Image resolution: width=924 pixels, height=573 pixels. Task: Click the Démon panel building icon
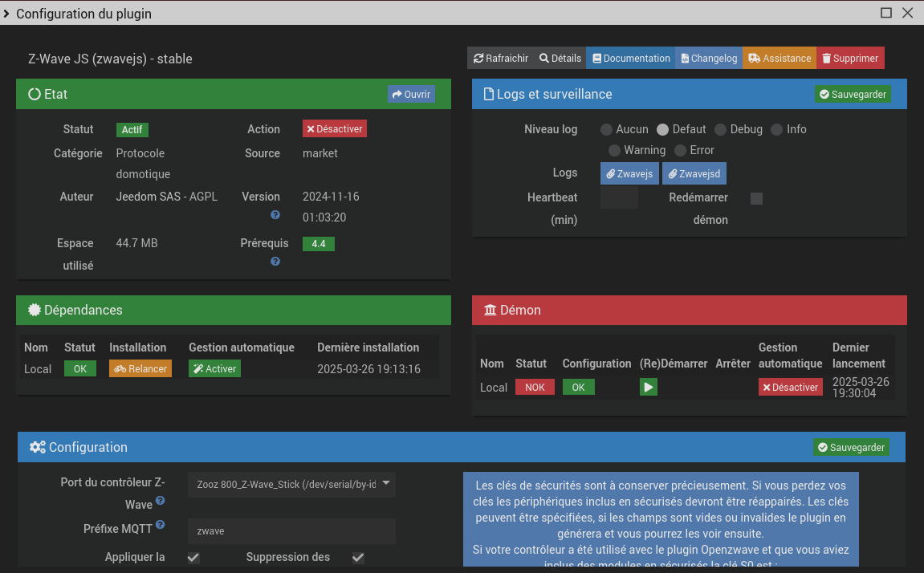(x=490, y=310)
